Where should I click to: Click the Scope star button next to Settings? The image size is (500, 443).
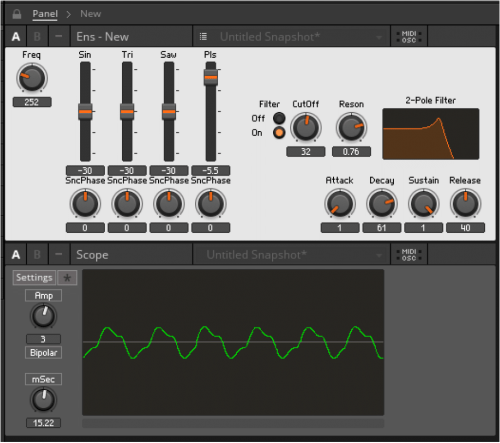(x=67, y=278)
